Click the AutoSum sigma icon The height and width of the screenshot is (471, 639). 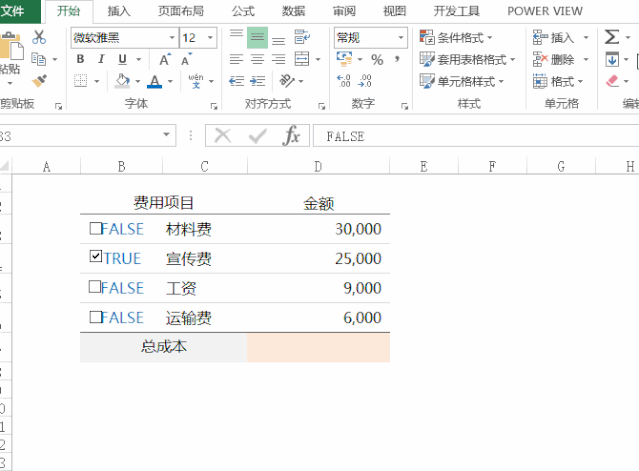[x=611, y=37]
